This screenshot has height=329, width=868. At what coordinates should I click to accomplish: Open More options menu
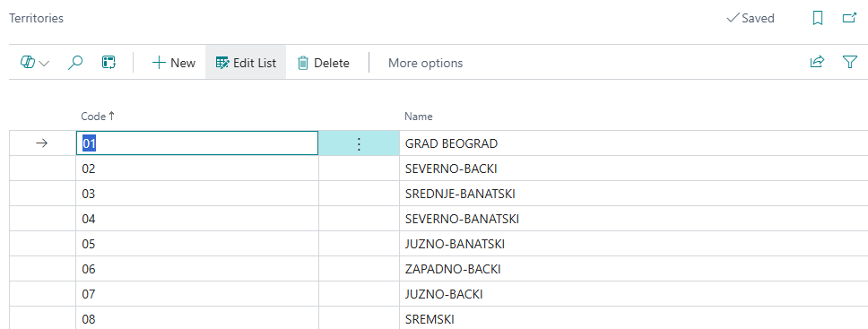coord(425,63)
